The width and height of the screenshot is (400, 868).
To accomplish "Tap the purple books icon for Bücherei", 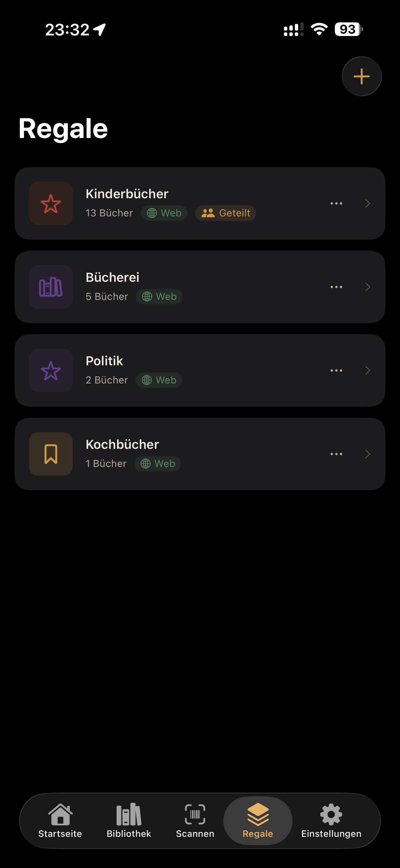I will click(51, 287).
